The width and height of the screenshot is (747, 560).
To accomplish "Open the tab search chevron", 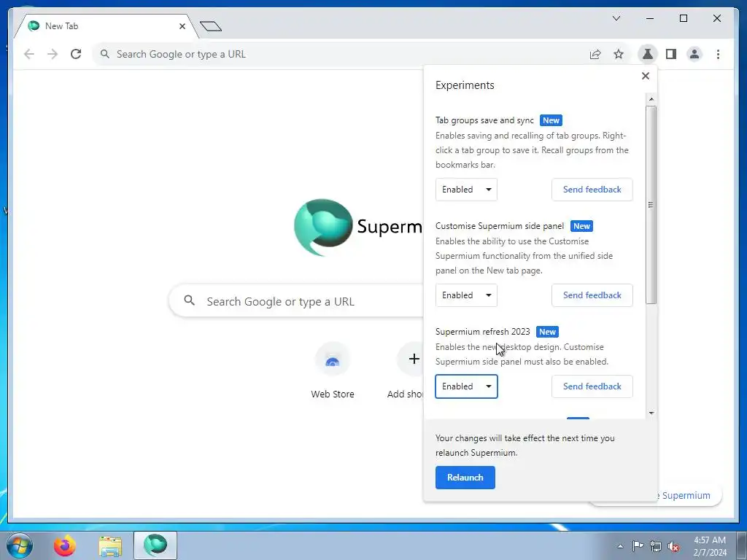I will pos(616,18).
